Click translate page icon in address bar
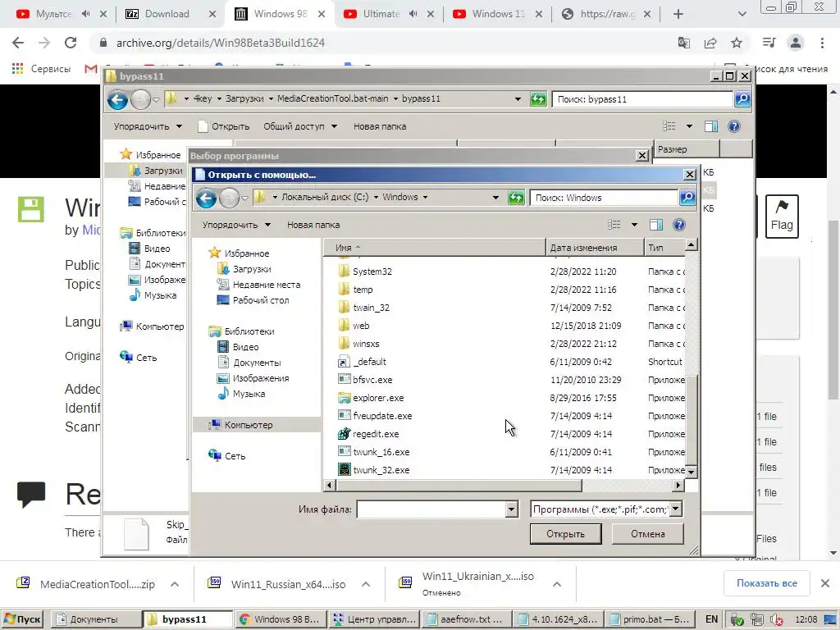 [x=683, y=43]
